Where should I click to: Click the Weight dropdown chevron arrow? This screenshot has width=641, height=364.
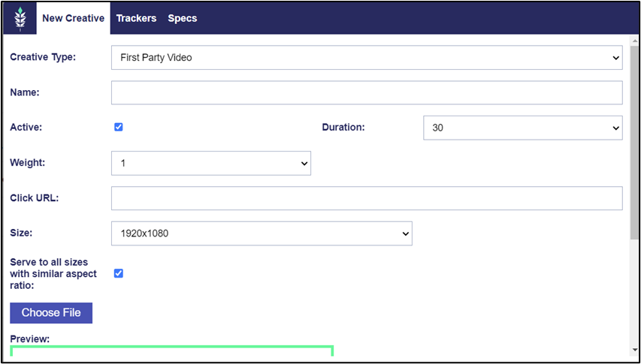pyautogui.click(x=304, y=164)
